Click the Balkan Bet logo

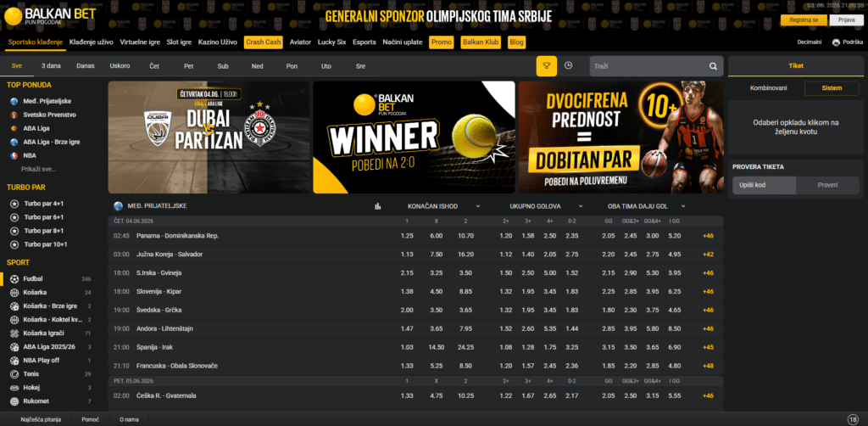50,16
